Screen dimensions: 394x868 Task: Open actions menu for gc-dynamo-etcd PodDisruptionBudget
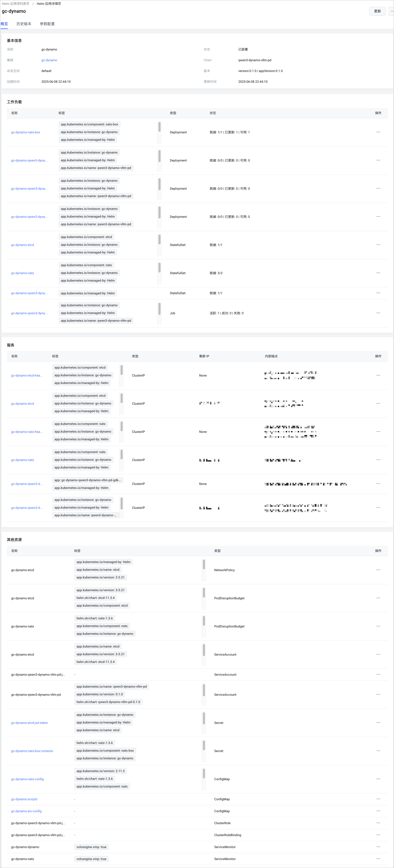(x=378, y=598)
